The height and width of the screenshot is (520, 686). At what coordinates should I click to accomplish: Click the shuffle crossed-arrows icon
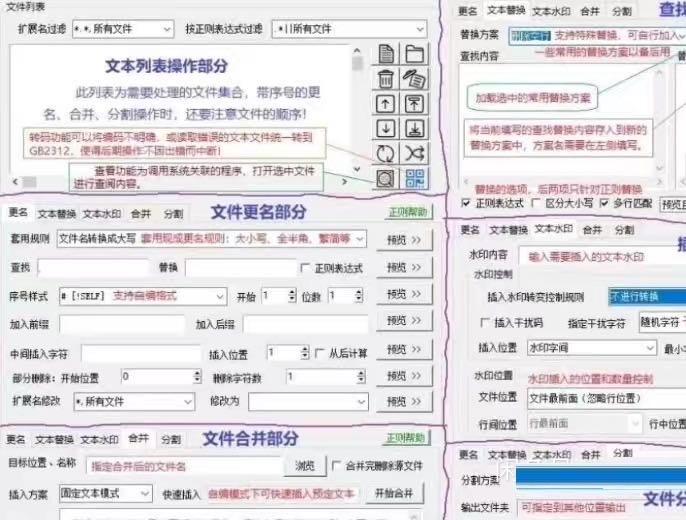click(414, 154)
